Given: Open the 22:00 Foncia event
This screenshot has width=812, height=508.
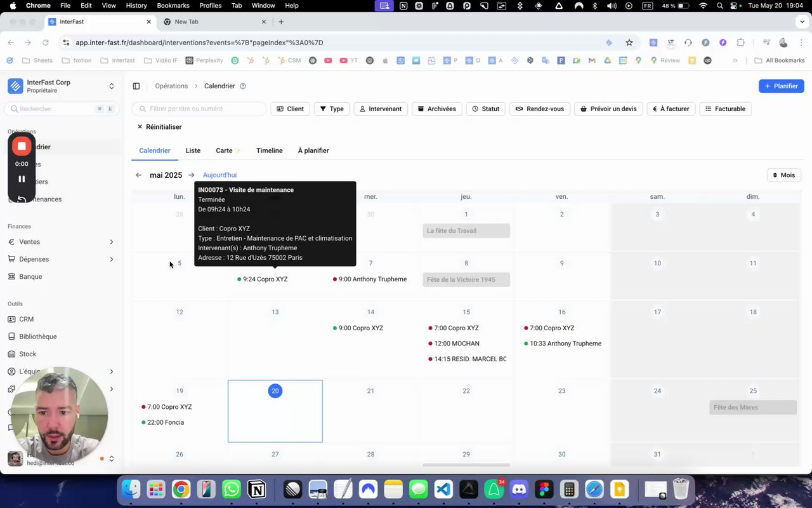Looking at the screenshot, I should coord(162,422).
